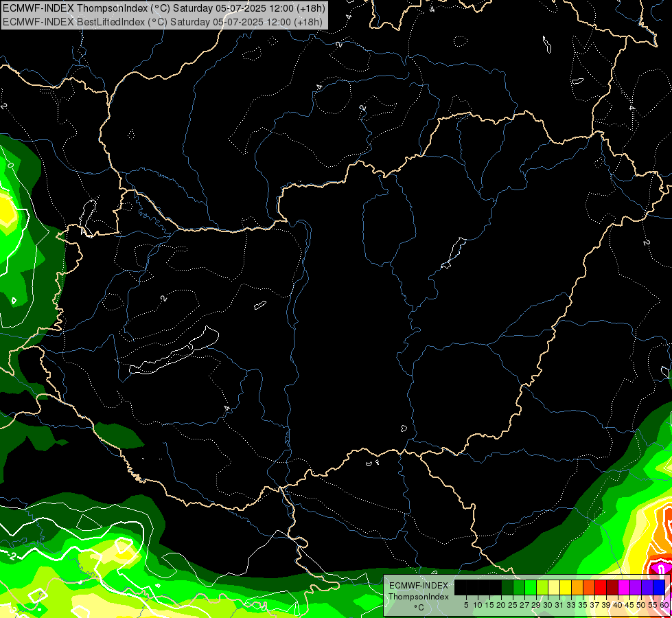Select the purple legend swatch between 45 and 50

pyautogui.click(x=636, y=587)
